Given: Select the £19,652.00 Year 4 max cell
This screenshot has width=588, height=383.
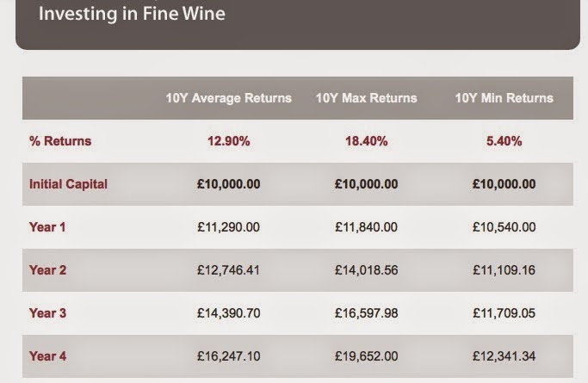Looking at the screenshot, I should 366,356.
